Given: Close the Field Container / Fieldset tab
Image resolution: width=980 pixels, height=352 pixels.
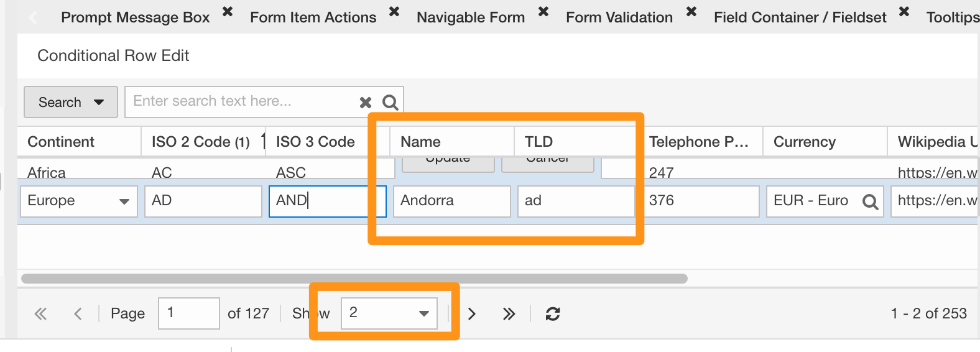Looking at the screenshot, I should 905,11.
